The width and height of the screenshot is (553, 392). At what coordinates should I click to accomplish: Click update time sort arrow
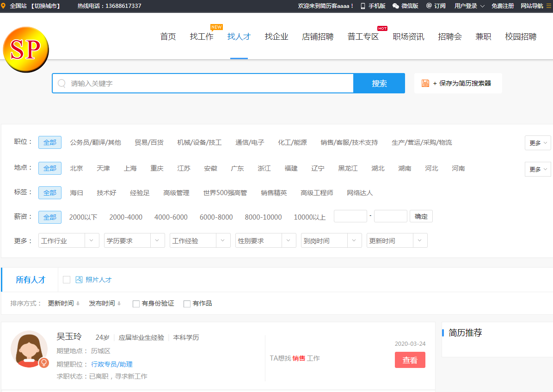pyautogui.click(x=78, y=304)
